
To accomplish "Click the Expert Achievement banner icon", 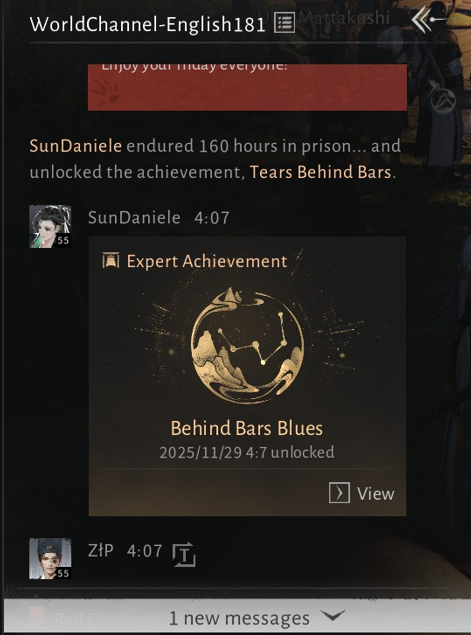I will 111,260.
